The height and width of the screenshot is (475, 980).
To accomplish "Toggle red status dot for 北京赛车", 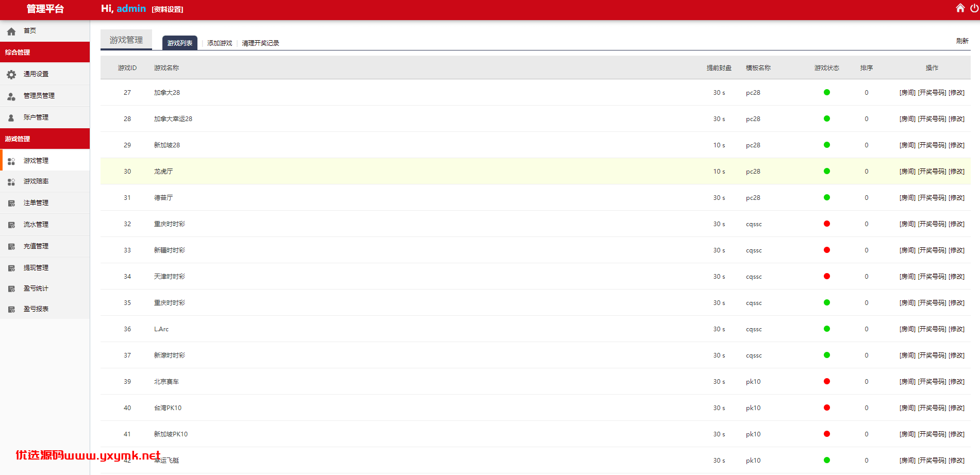I will point(827,381).
